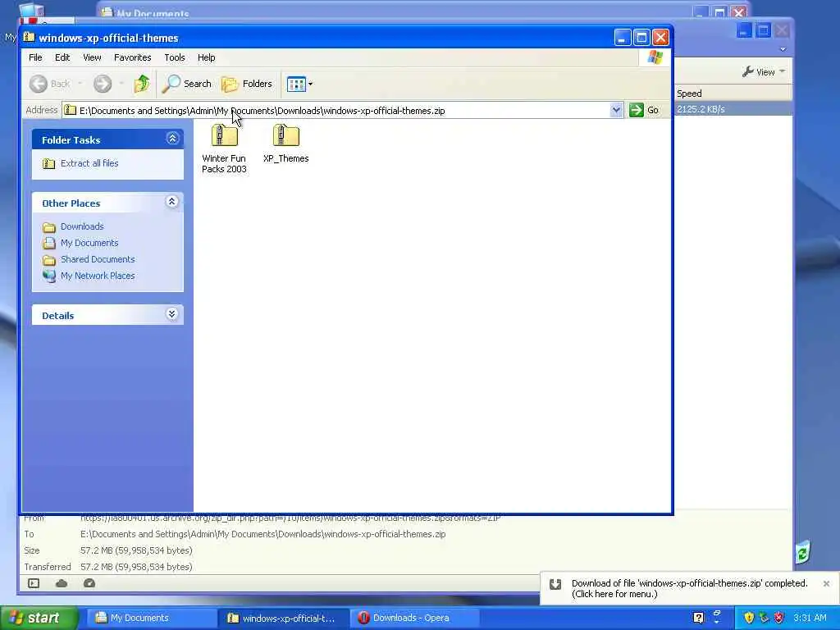This screenshot has width=840, height=630.
Task: Click the download To path text
Action: (x=263, y=534)
